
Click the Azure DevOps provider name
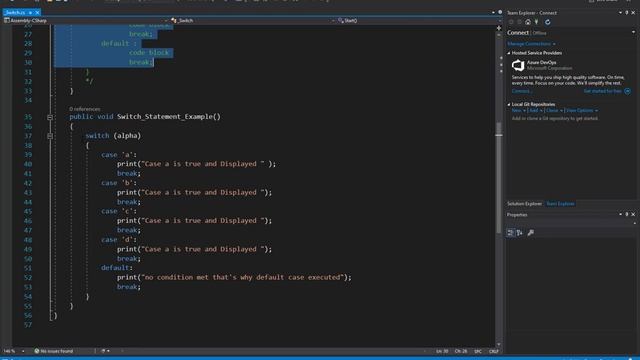pos(542,62)
